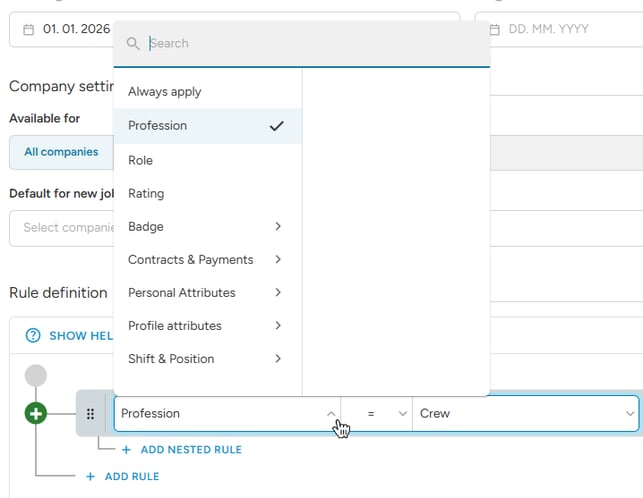The height and width of the screenshot is (498, 643).
Task: Click the question mark help icon
Action: click(x=32, y=335)
